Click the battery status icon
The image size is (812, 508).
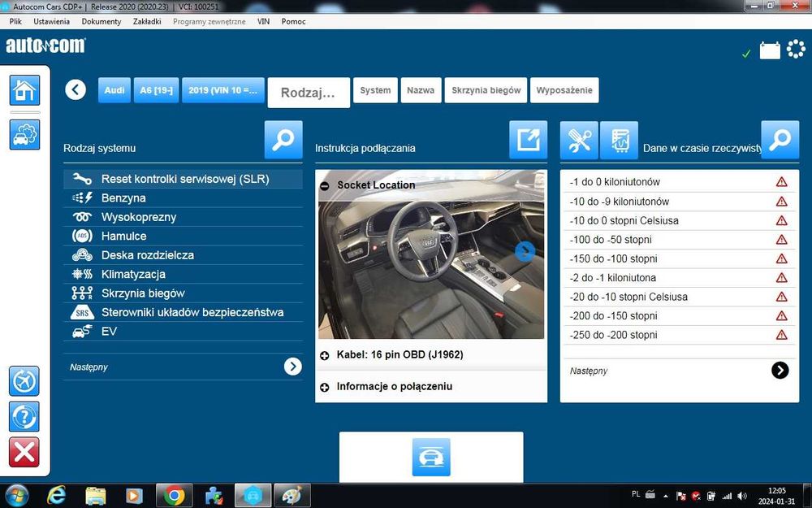pos(770,50)
